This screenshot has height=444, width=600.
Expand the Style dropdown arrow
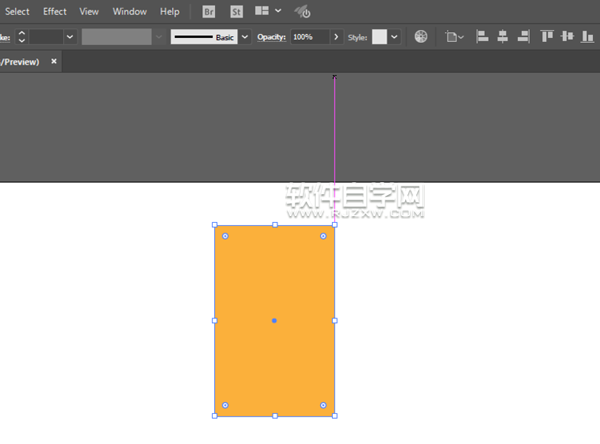395,37
